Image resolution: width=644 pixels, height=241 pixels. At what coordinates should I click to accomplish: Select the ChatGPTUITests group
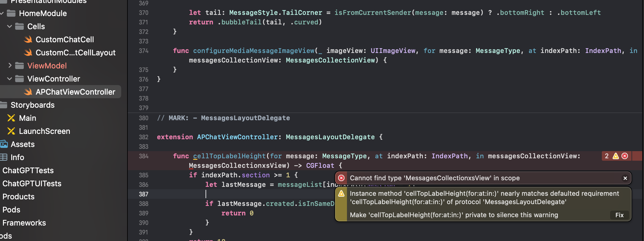point(32,184)
